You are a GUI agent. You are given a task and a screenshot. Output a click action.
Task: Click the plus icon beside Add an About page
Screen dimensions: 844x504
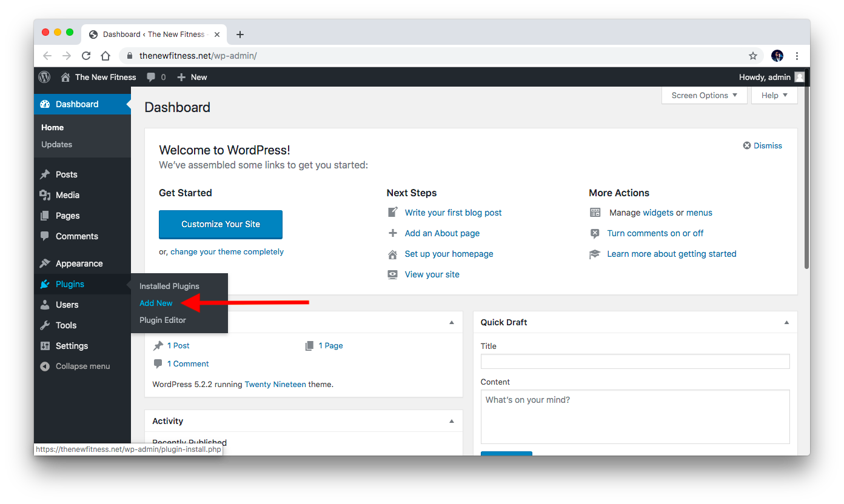pyautogui.click(x=393, y=233)
